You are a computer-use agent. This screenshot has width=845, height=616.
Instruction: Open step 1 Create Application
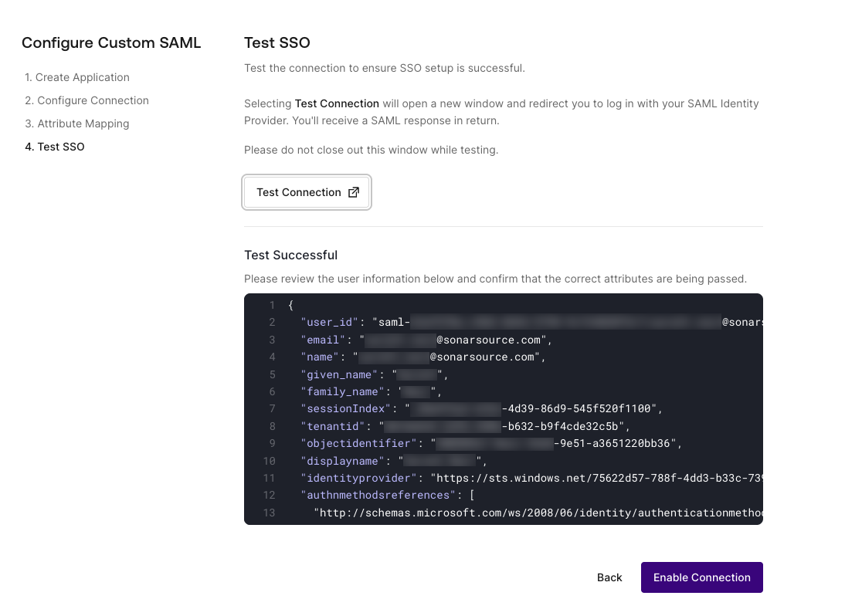(77, 77)
